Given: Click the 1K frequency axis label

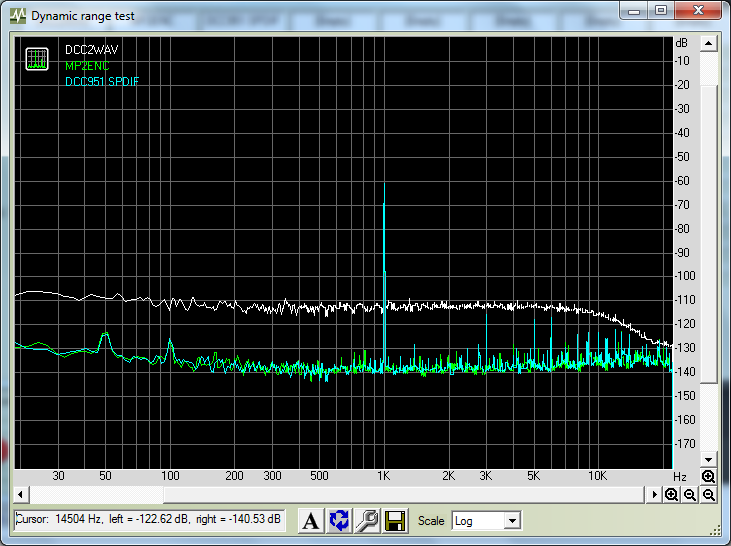Looking at the screenshot, I should pyautogui.click(x=384, y=476).
